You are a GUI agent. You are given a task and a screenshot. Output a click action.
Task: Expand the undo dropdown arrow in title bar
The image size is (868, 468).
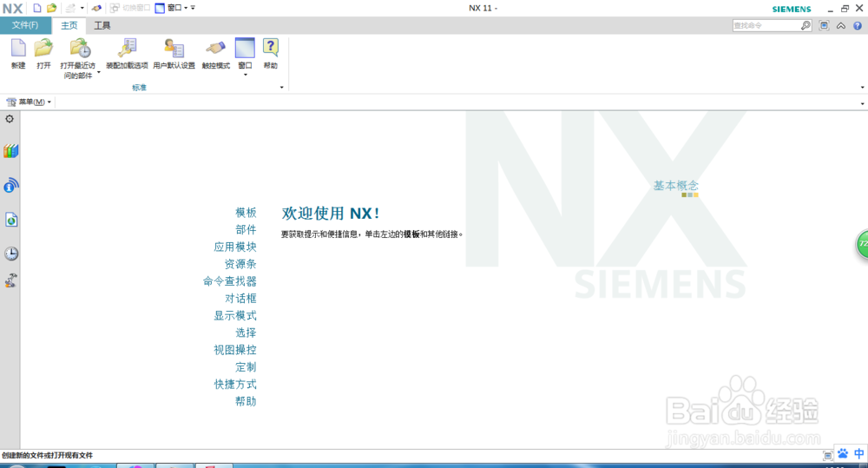pyautogui.click(x=82, y=9)
